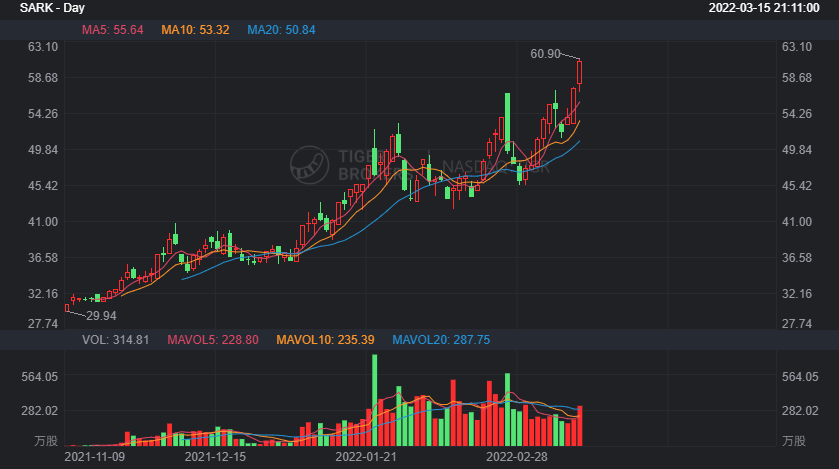839x469 pixels.
Task: Select the 2022-02-28 date axis label
Action: (517, 457)
